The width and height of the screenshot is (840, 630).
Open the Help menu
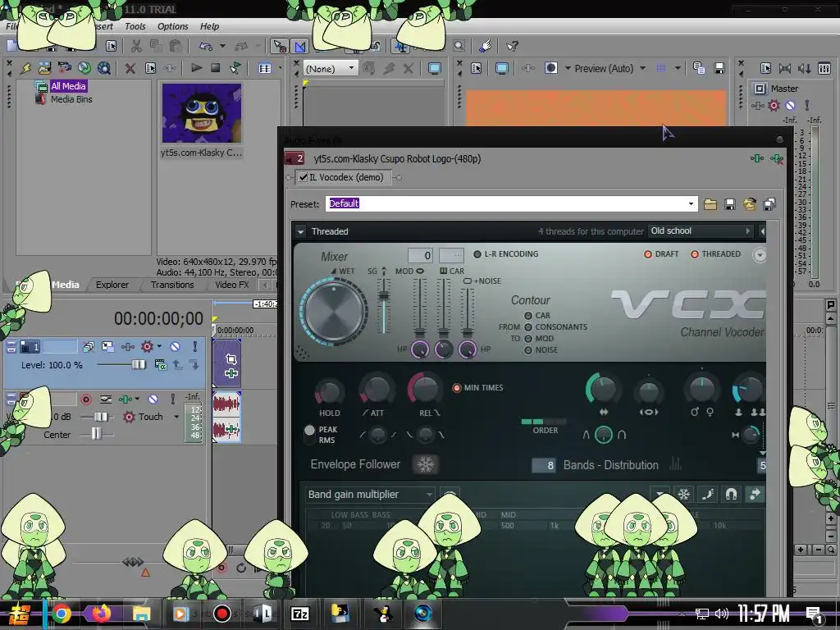(209, 26)
